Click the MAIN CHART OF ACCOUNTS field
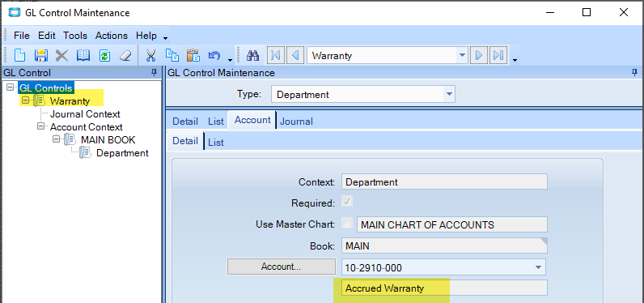 (x=452, y=225)
